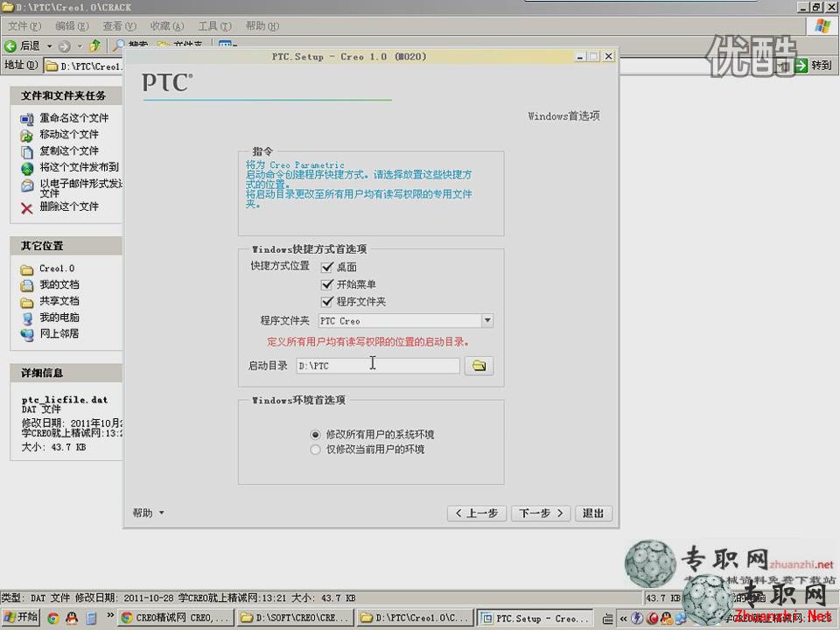This screenshot has height=630, width=840.
Task: Select 仅修改当前用户的环境 radio option
Action: point(315,450)
